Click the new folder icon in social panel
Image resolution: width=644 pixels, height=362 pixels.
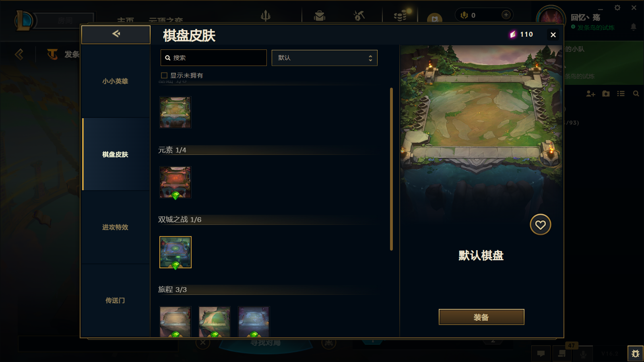(x=606, y=94)
